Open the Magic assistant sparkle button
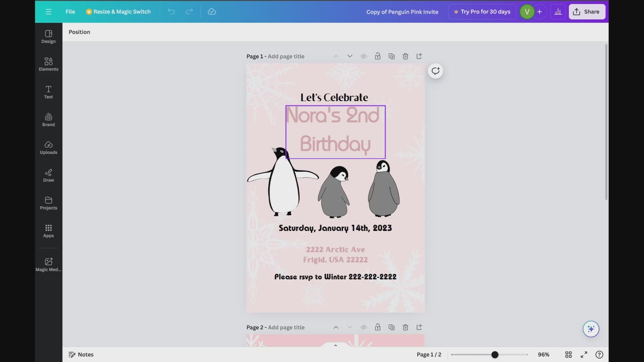This screenshot has height=362, width=644. 591,329
